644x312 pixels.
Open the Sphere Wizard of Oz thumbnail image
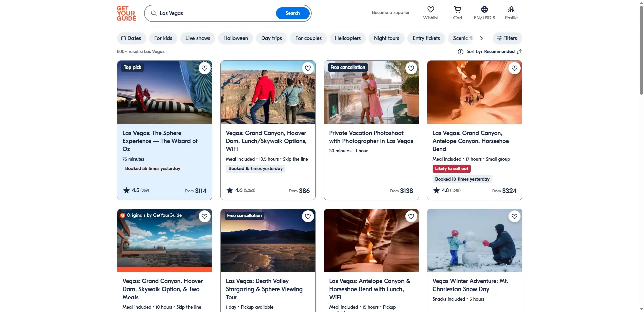(x=165, y=92)
